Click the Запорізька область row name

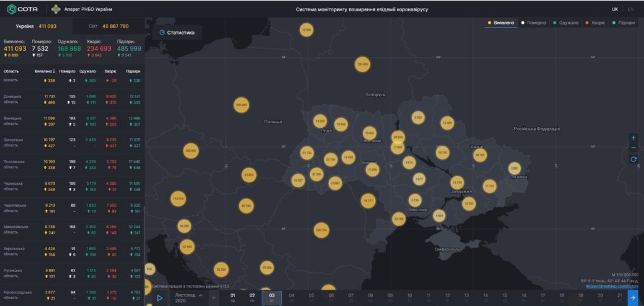click(x=13, y=143)
